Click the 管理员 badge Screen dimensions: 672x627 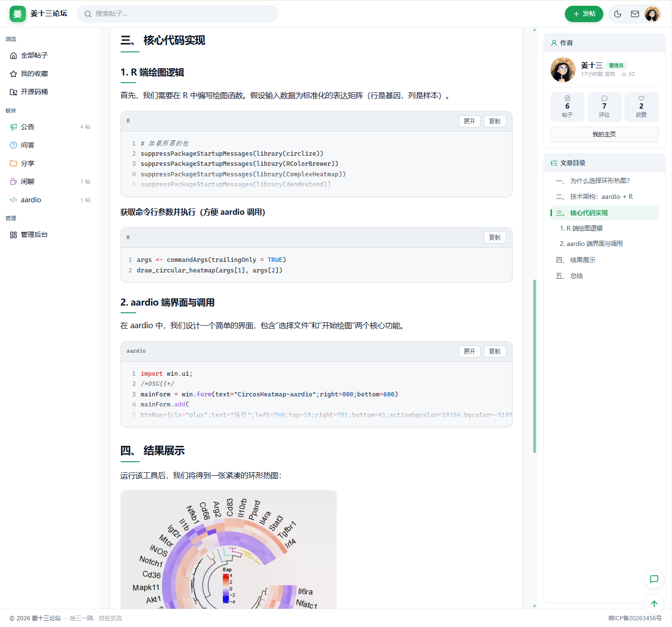[616, 66]
